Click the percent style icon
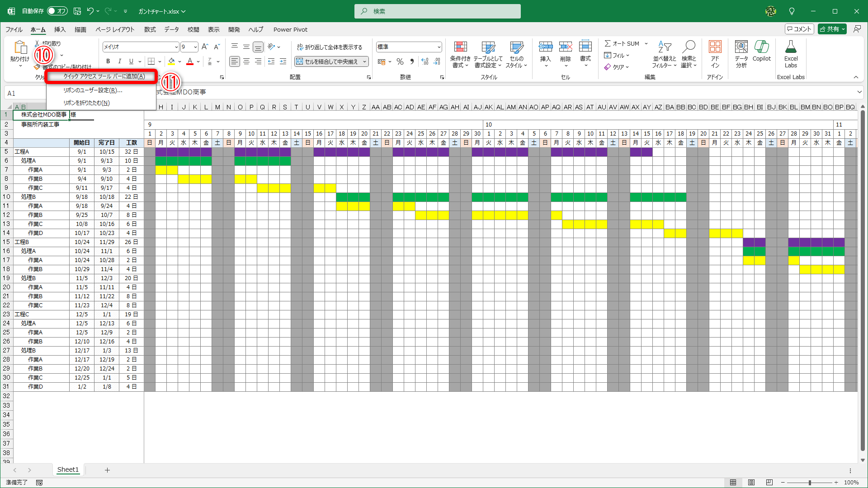This screenshot has width=868, height=488. [x=400, y=61]
